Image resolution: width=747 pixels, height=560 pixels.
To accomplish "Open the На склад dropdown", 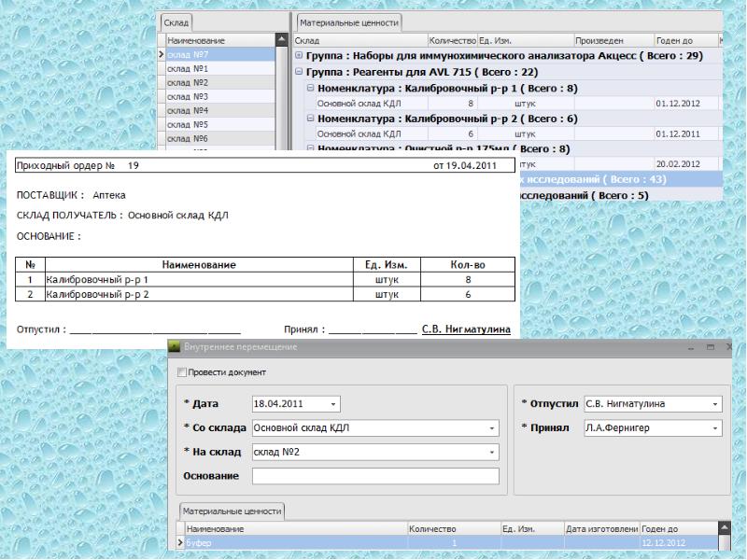I will pyautogui.click(x=491, y=453).
